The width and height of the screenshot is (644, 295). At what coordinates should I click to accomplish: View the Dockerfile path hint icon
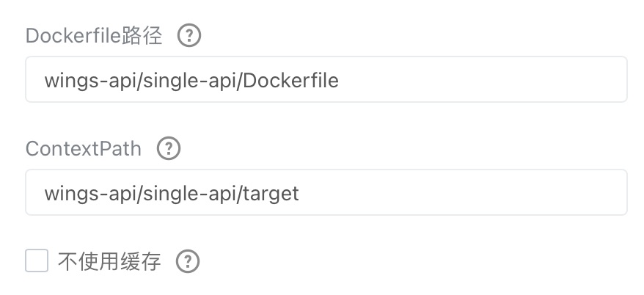[189, 35]
